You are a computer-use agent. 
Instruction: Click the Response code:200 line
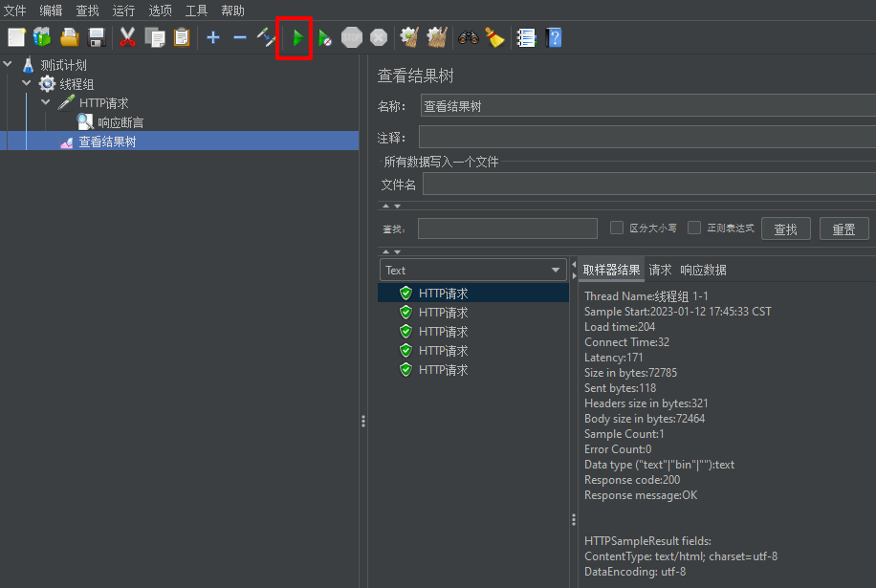click(x=632, y=480)
